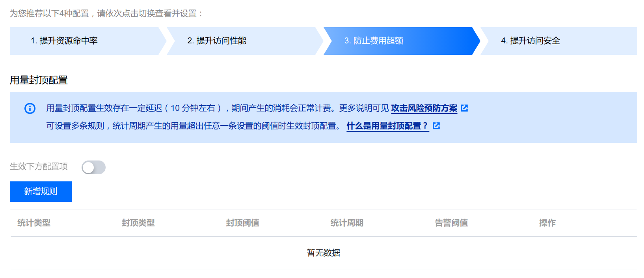Open the 什么是用量封顶配置？ help link
The height and width of the screenshot is (278, 644).
pos(387,126)
